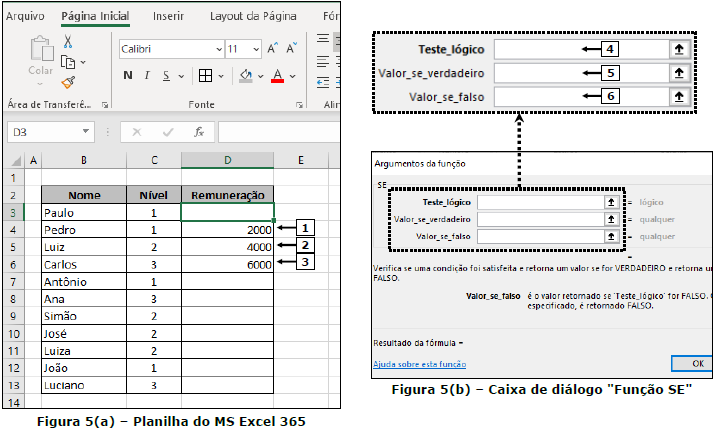719x428 pixels.
Task: Expand the Name Box D3 dropdown
Action: coord(86,132)
